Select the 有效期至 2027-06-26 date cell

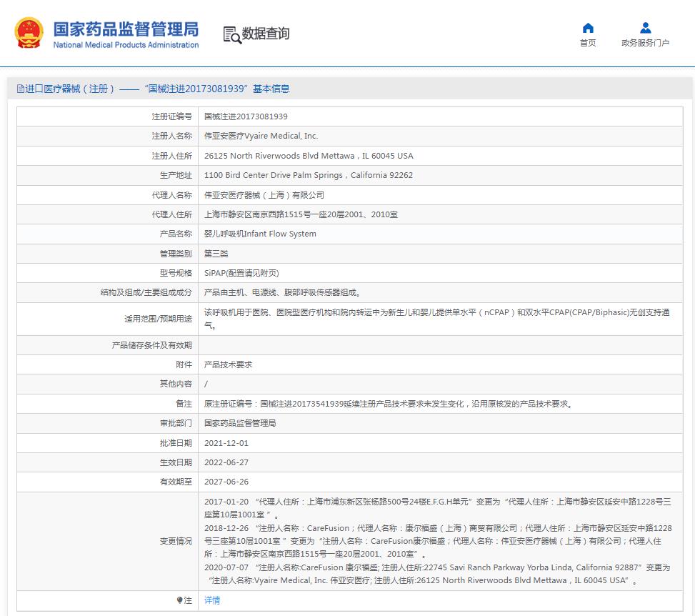[x=229, y=481]
